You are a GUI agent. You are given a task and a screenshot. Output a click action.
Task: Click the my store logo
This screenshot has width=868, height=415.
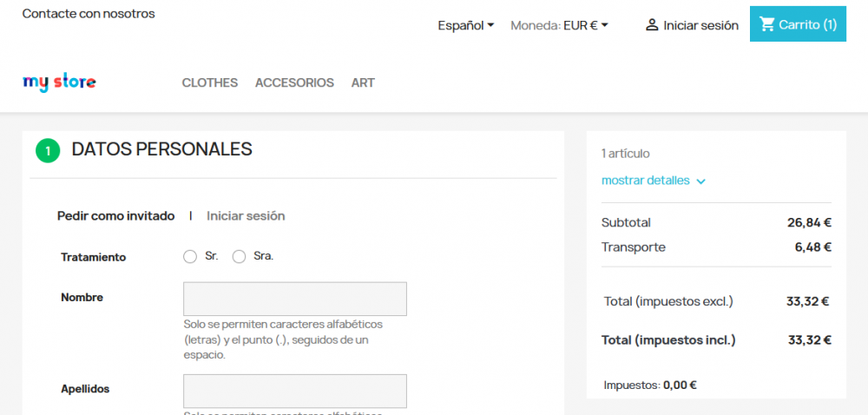59,82
